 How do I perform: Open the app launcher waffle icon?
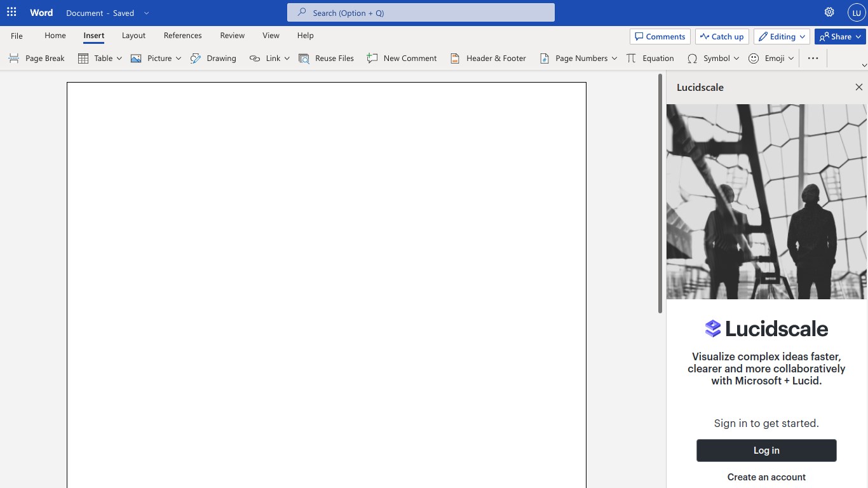(x=11, y=12)
